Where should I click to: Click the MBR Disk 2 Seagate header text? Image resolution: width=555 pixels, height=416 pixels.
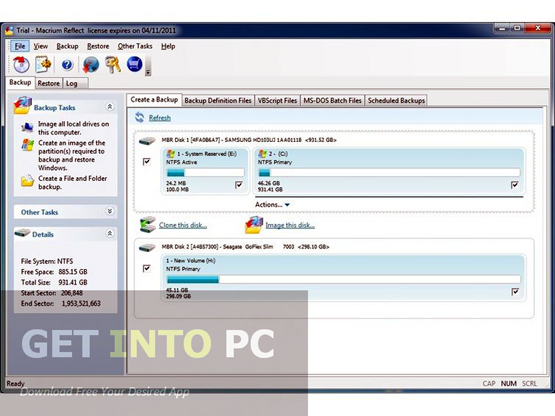245,247
